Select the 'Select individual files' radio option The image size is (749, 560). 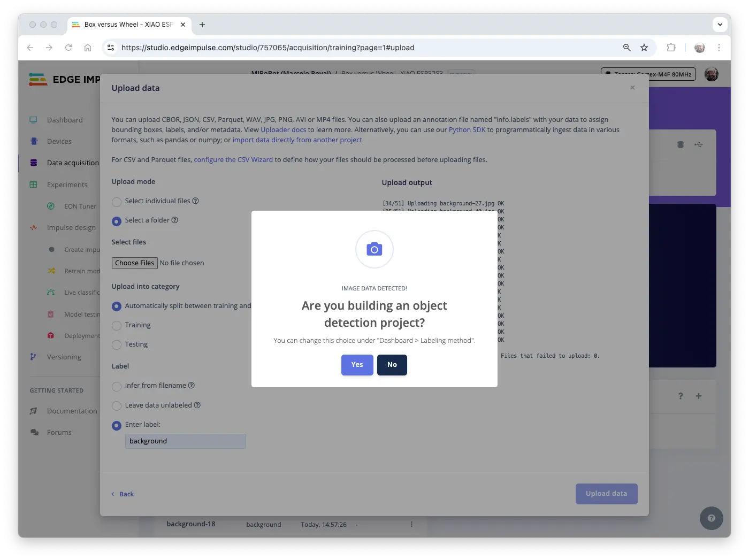tap(117, 202)
